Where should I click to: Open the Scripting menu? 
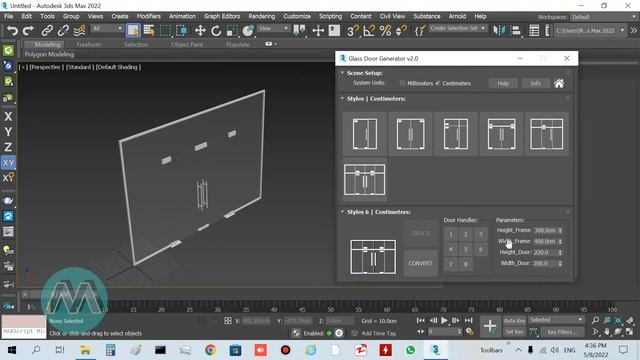330,16
